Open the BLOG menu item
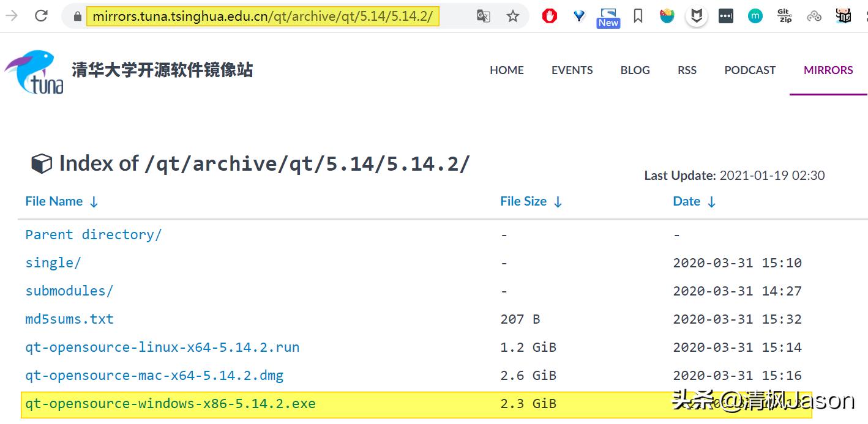The width and height of the screenshot is (868, 424). point(635,70)
